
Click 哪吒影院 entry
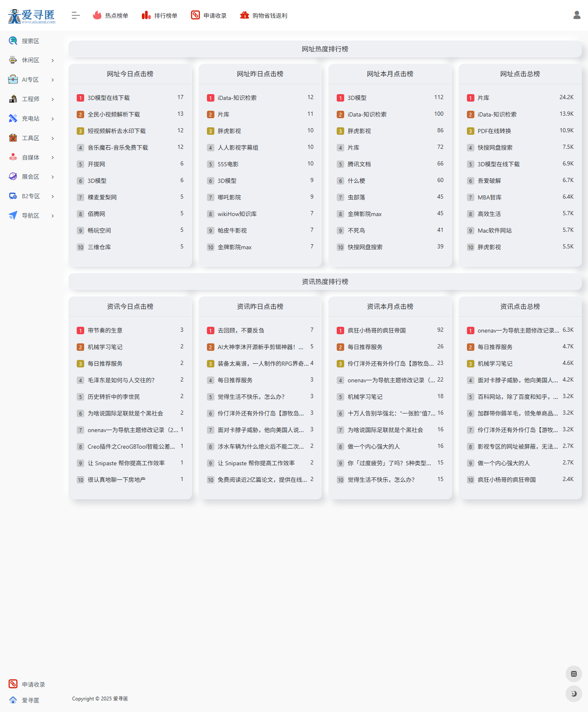point(229,197)
